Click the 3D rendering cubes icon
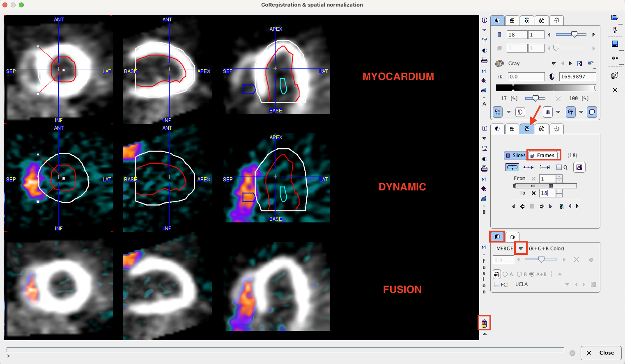Screen dimensions: 625x364 tap(615, 76)
